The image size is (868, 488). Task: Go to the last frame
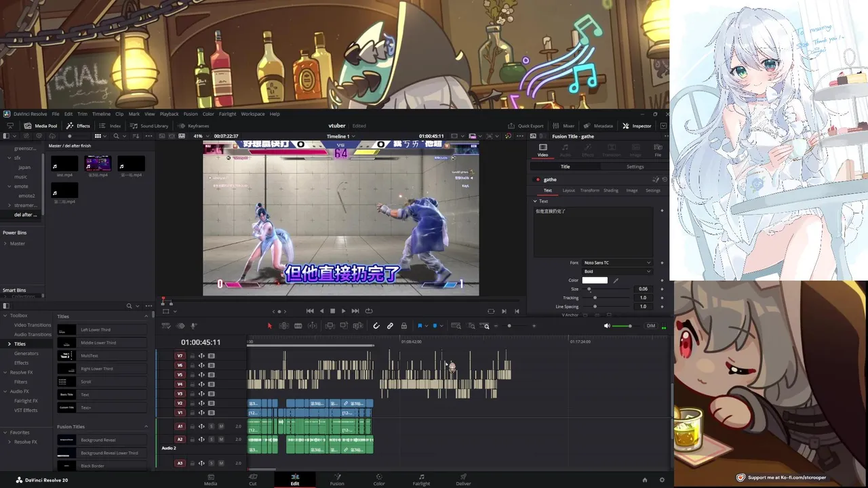pos(355,311)
